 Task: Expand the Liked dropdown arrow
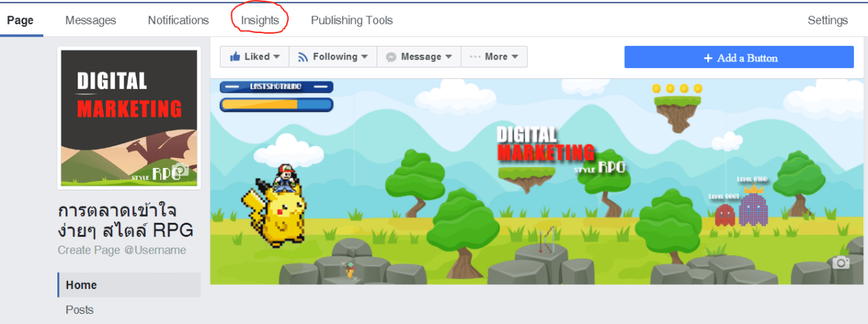point(277,57)
